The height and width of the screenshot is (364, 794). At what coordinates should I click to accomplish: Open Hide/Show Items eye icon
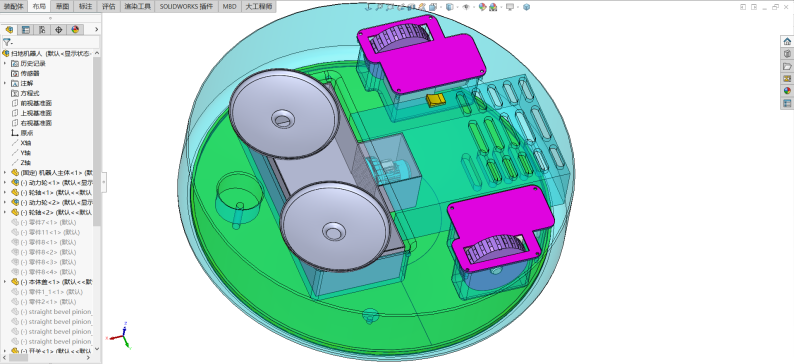pos(466,7)
